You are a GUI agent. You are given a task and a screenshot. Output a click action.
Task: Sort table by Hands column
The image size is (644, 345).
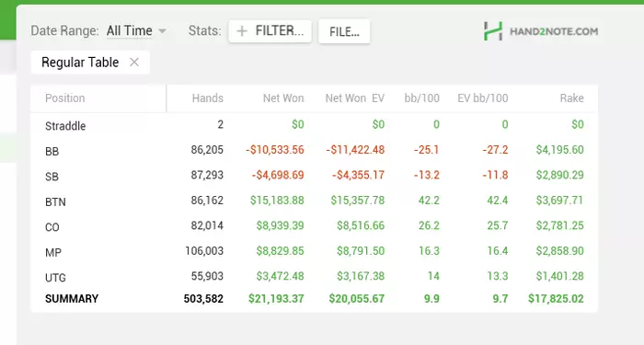pos(207,98)
